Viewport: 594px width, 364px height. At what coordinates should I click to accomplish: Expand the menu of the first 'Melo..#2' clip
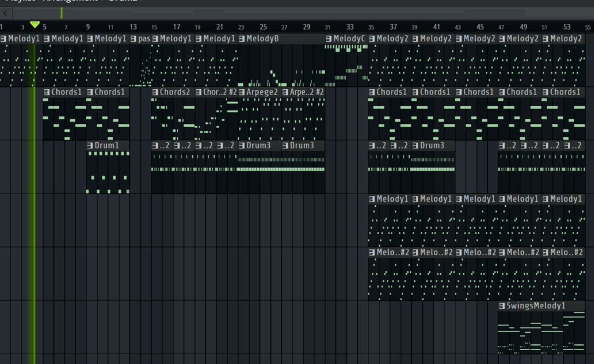click(x=372, y=252)
